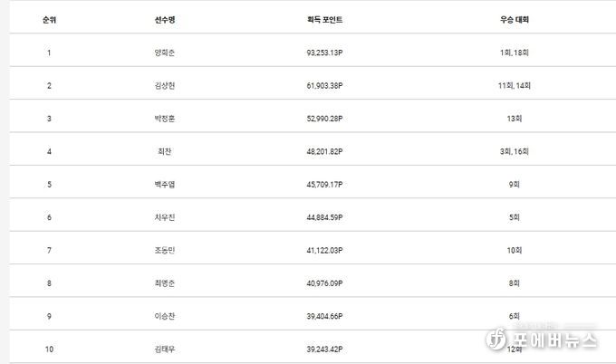This screenshot has width=616, height=364.
Task: Click the 61,903.38P points value
Action: (x=324, y=86)
